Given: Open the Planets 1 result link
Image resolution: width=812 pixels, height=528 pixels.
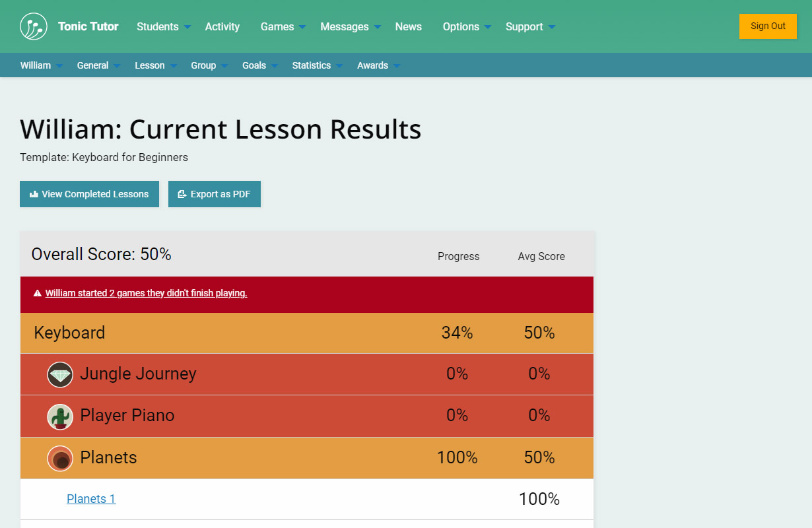Looking at the screenshot, I should tap(91, 499).
